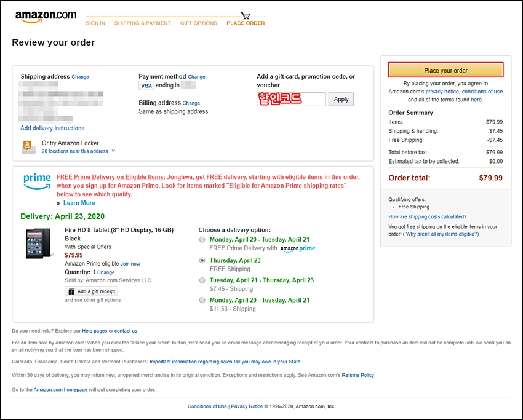This screenshot has height=420, width=523.
Task: Open the Returns Policy link
Action: pyautogui.click(x=358, y=375)
